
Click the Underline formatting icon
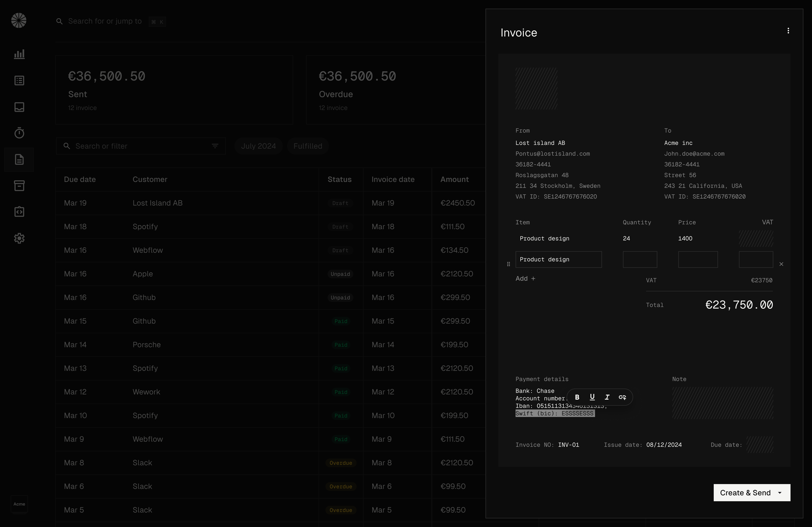coord(592,397)
